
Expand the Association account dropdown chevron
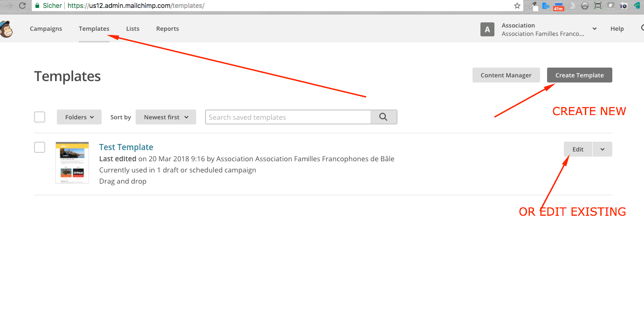click(x=595, y=29)
